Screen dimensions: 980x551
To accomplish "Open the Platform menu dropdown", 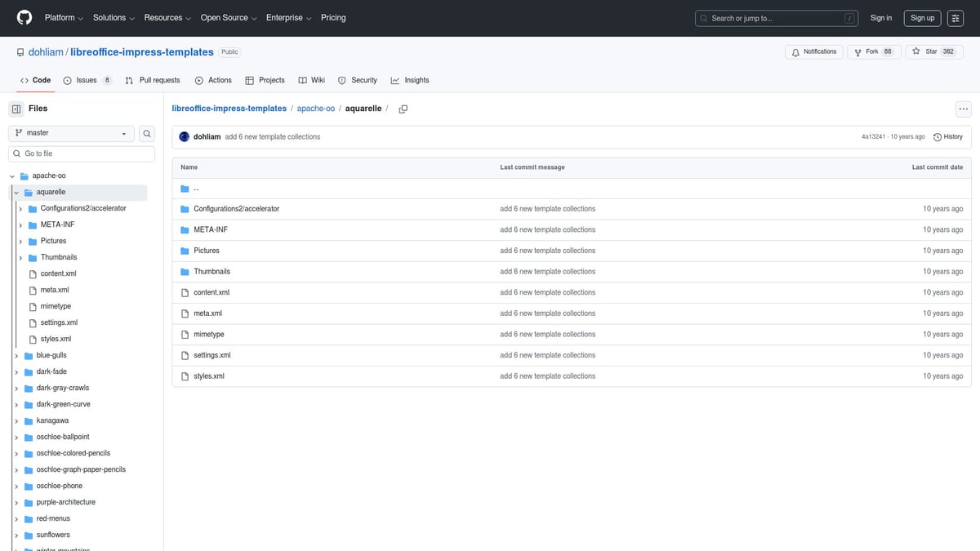I will point(64,18).
